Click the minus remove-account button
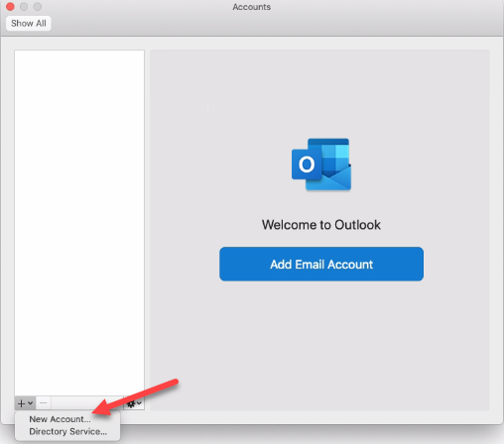The width and height of the screenshot is (504, 444). coord(44,403)
